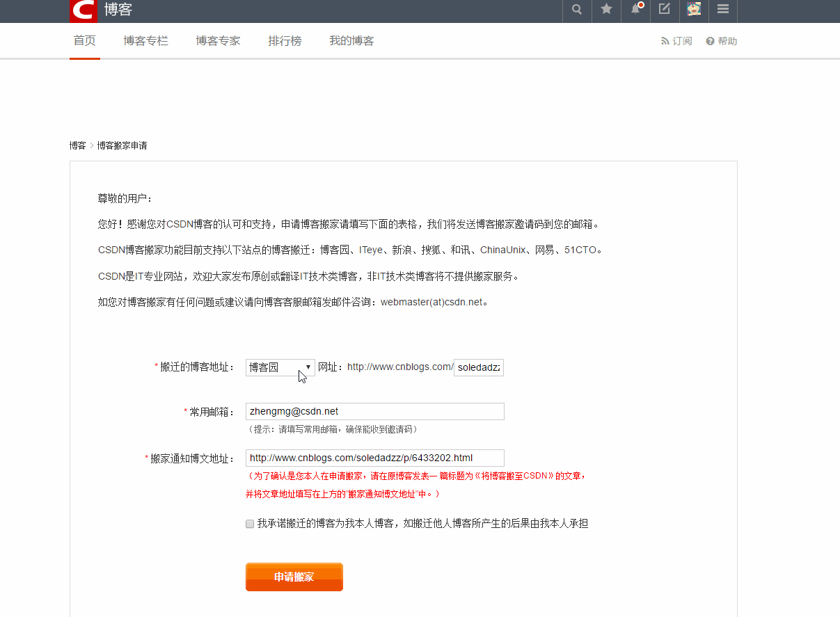Image resolution: width=840 pixels, height=617 pixels.
Task: Click the 搬迁的博客地址 field label
Action: [197, 367]
